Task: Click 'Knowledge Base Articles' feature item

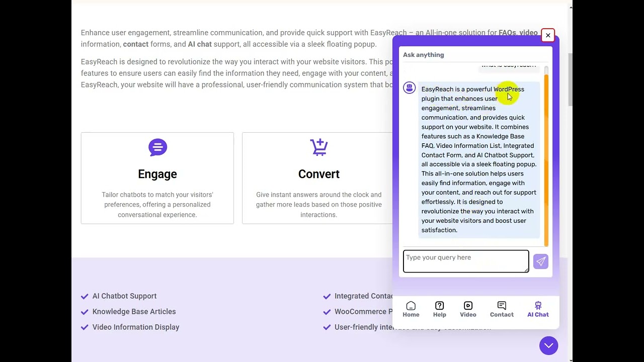Action: coord(134,312)
